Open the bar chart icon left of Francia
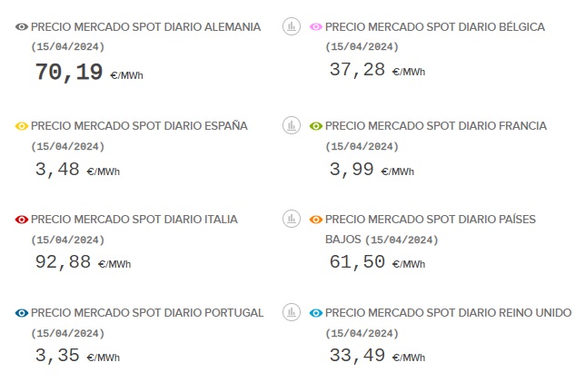This screenshot has width=575, height=392. click(291, 126)
